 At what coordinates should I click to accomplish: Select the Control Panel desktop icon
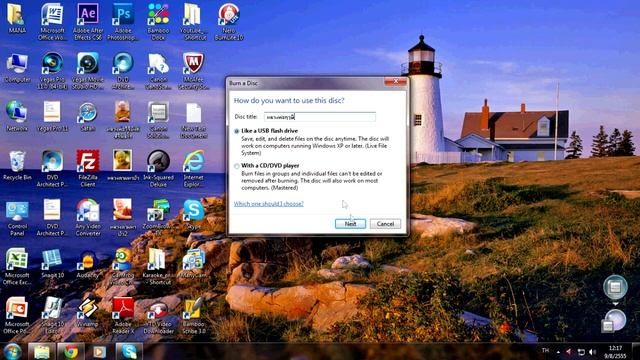click(x=17, y=218)
